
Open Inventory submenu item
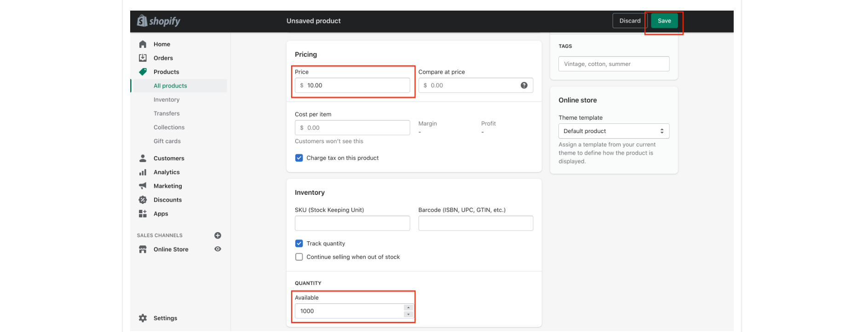(167, 99)
